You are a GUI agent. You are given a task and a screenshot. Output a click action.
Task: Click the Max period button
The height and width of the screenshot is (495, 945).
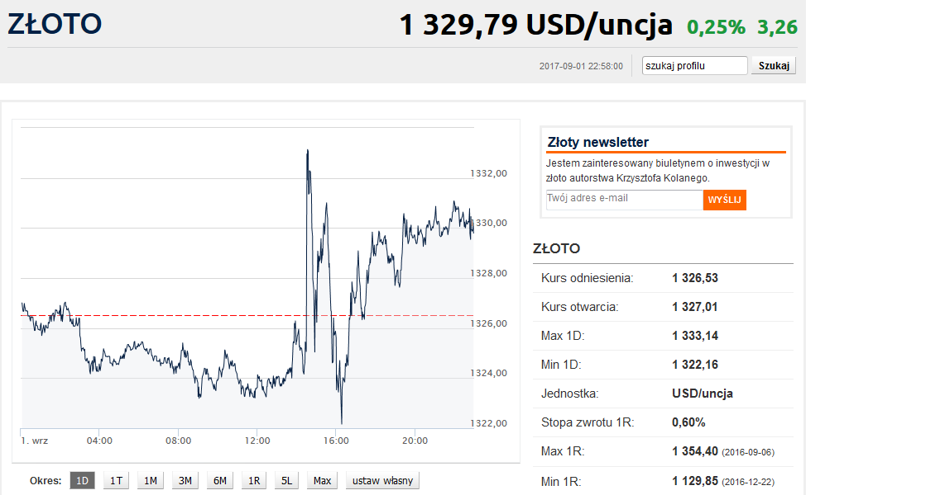pyautogui.click(x=322, y=481)
